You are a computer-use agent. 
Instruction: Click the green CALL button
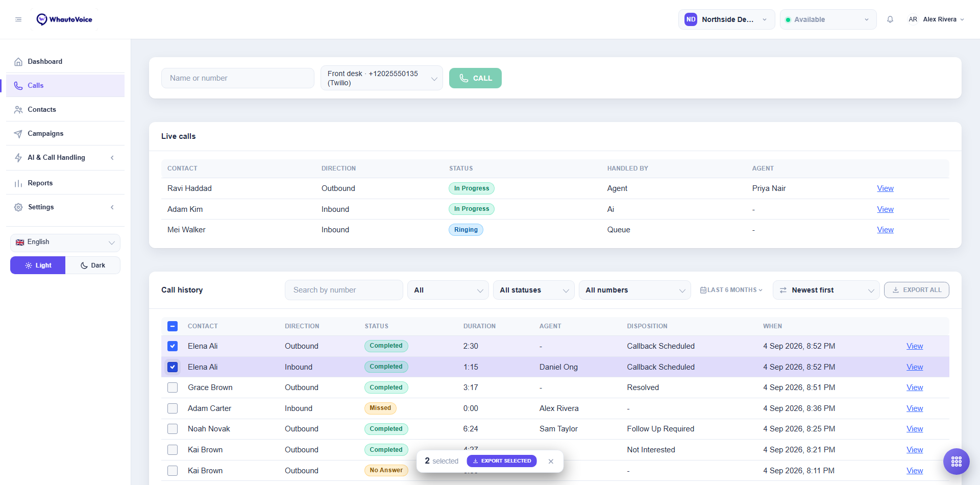tap(475, 78)
